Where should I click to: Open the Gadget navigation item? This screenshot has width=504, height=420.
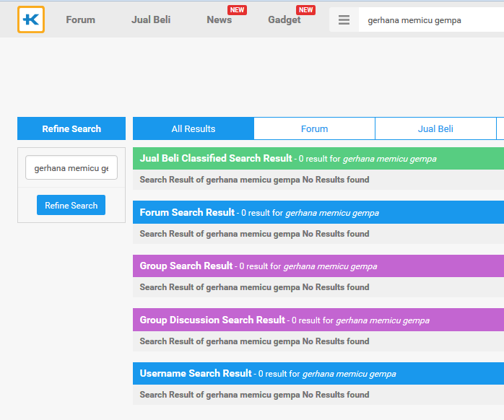[284, 20]
